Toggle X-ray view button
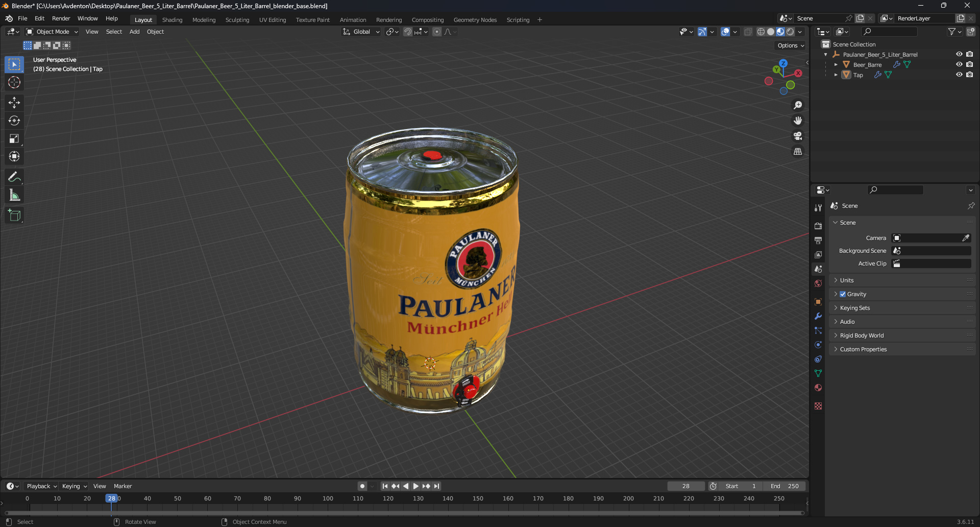980x527 pixels. 748,32
